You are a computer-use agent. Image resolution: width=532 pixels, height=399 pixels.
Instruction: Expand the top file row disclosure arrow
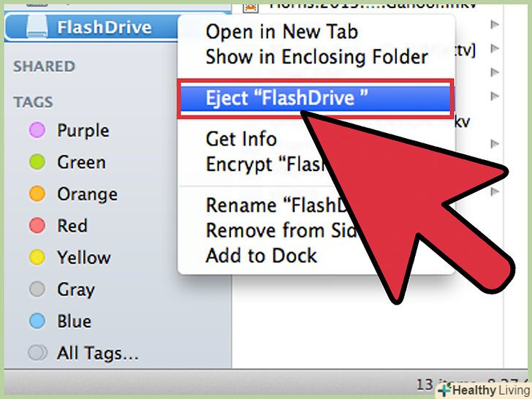(x=495, y=24)
